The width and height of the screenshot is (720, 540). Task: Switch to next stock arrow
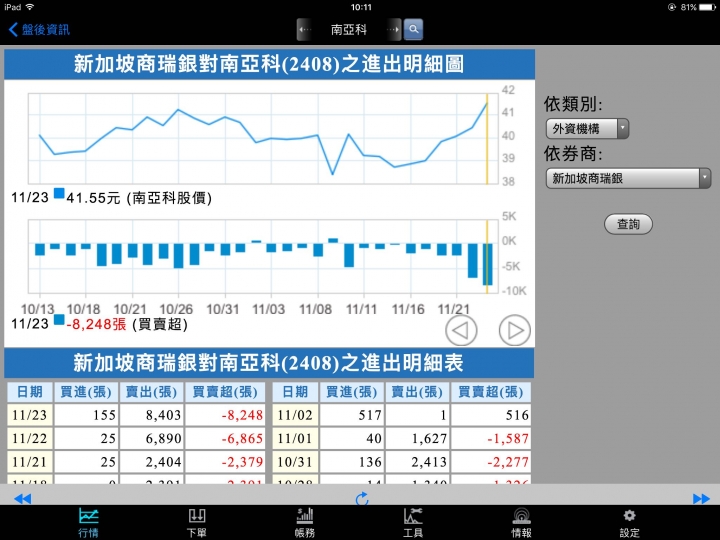393,30
